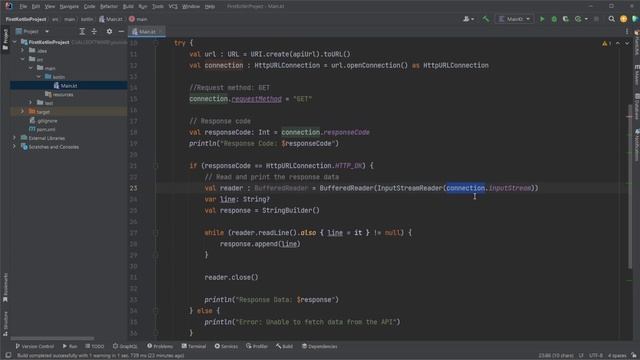Click the warning triangle inspection indicator
The width and height of the screenshot is (640, 360).
tap(606, 43)
